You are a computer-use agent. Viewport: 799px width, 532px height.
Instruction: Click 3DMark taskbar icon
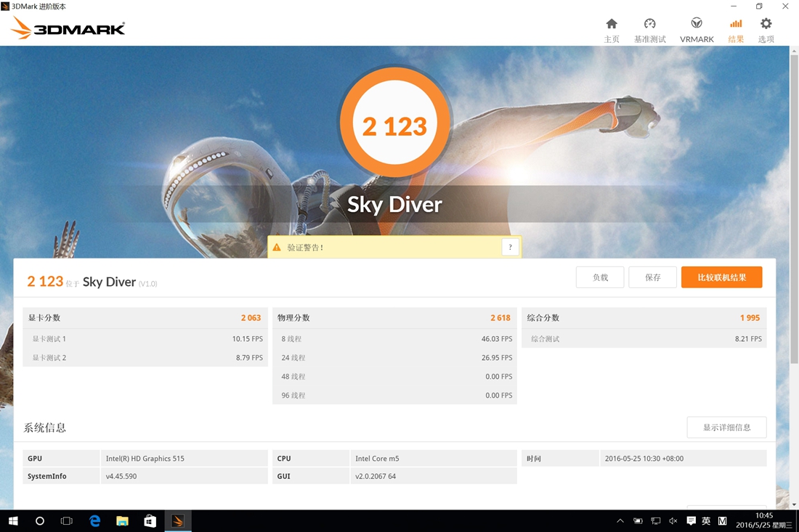pyautogui.click(x=177, y=521)
